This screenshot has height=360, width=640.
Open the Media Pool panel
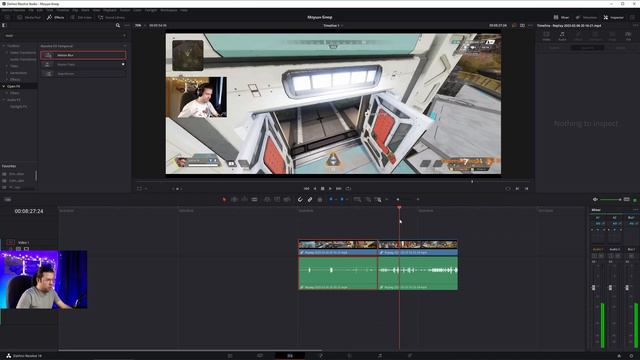click(x=29, y=18)
